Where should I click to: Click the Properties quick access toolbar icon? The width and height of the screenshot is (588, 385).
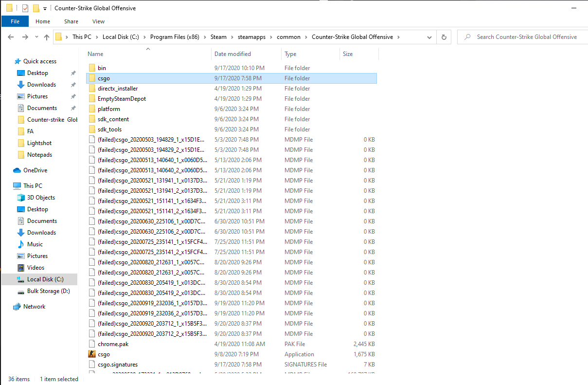pos(25,8)
